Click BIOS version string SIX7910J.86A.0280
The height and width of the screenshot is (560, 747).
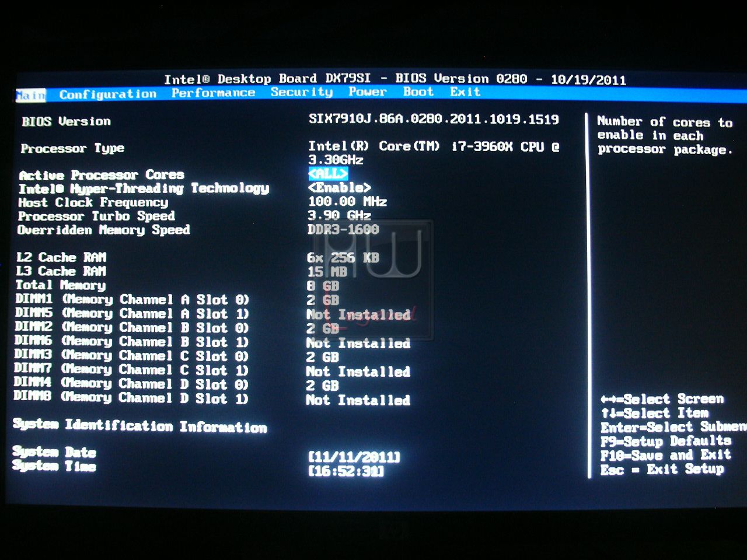point(434,119)
